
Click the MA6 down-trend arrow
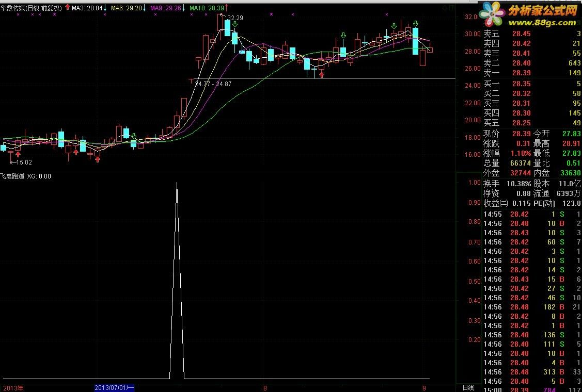tap(145, 8)
